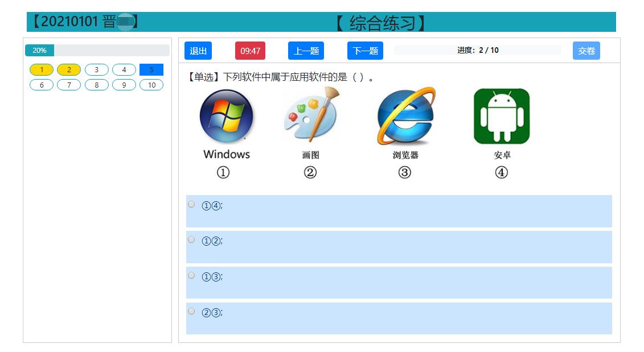The image size is (644, 352).
Task: Click the ①② answer option text
Action: pyautogui.click(x=212, y=241)
